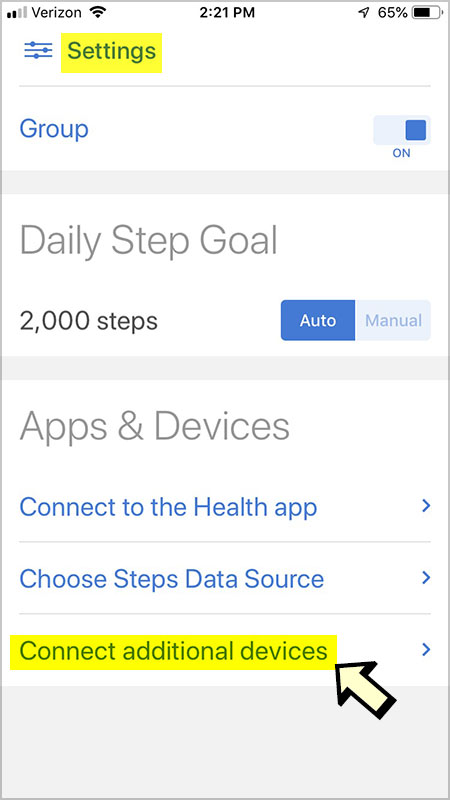The width and height of the screenshot is (450, 800).
Task: Tap the location services arrow icon
Action: [364, 13]
